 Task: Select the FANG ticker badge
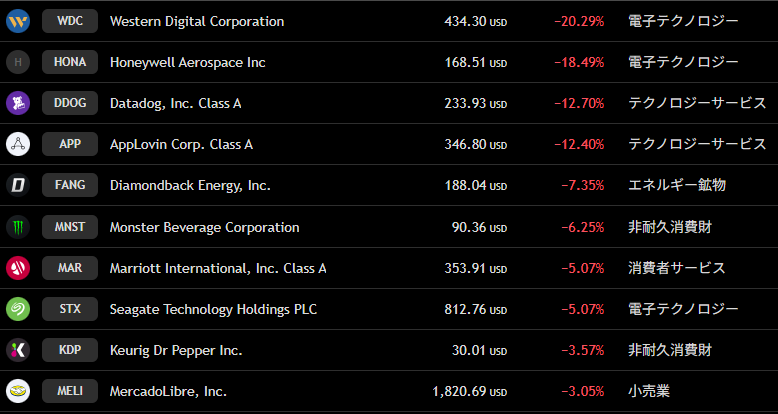(70, 185)
